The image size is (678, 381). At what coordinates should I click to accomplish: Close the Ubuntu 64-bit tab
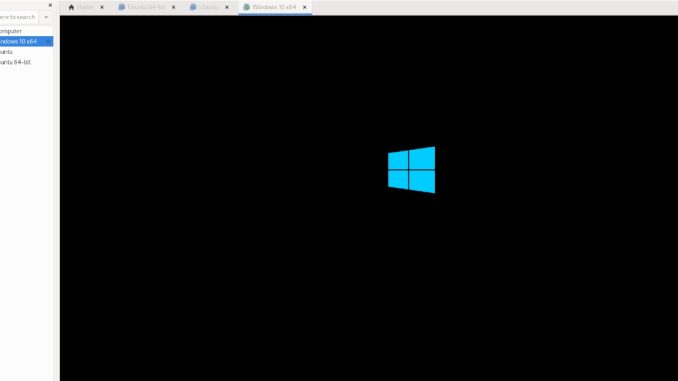pyautogui.click(x=173, y=7)
